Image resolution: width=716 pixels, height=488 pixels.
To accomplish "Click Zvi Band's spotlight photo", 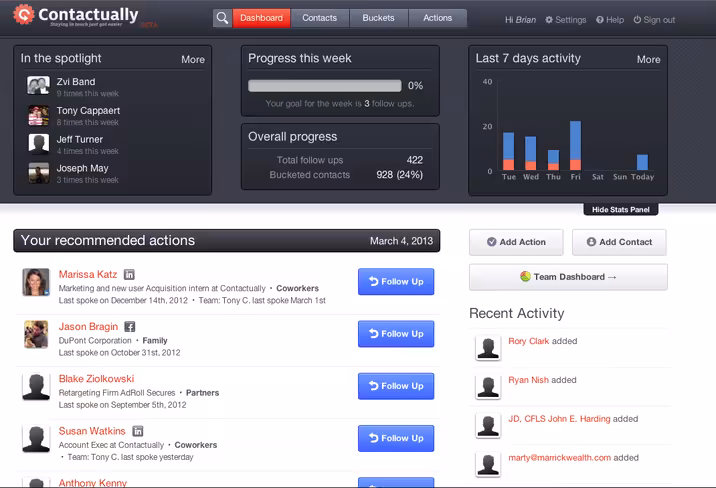I will [x=38, y=85].
